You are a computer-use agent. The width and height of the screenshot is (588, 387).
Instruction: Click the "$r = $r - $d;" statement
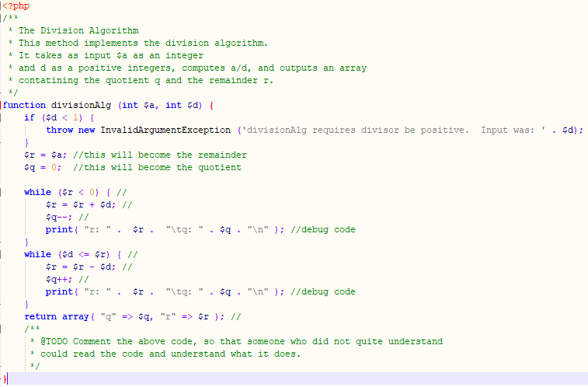81,267
